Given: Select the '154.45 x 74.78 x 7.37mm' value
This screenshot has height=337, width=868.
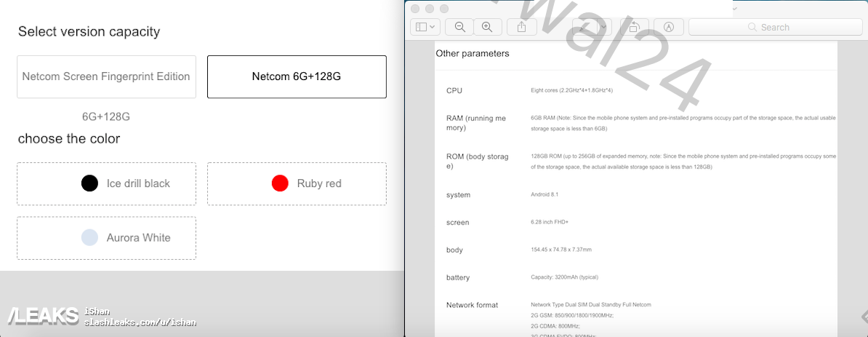Looking at the screenshot, I should click(x=560, y=250).
